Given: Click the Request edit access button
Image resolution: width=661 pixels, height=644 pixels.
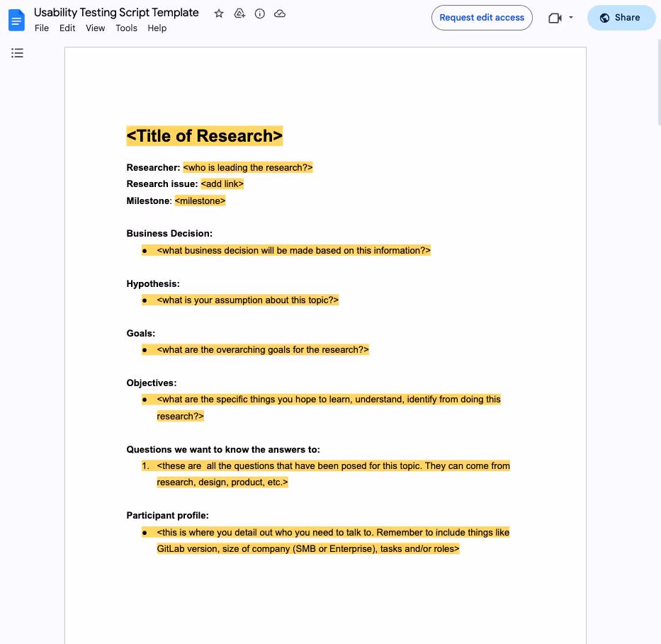Looking at the screenshot, I should [x=482, y=18].
